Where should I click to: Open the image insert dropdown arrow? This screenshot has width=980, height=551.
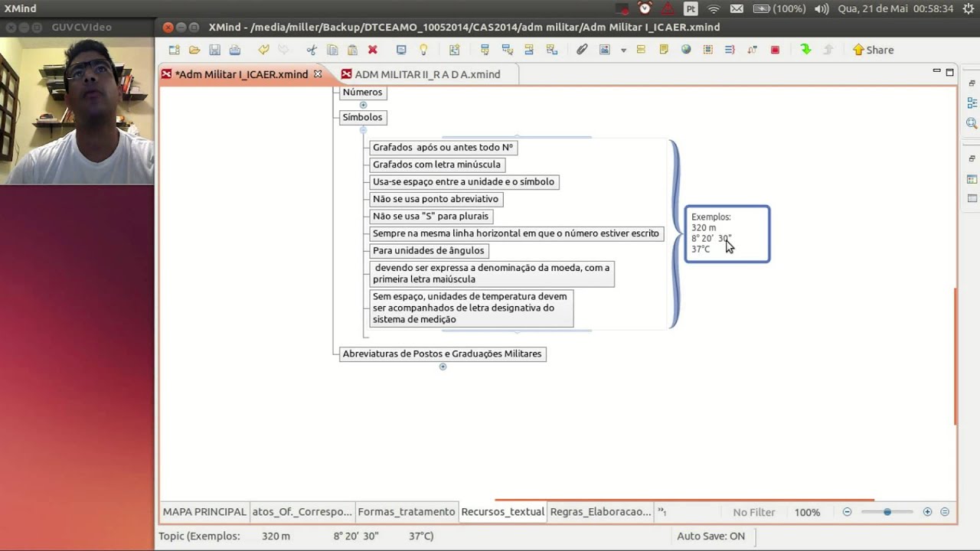click(623, 51)
